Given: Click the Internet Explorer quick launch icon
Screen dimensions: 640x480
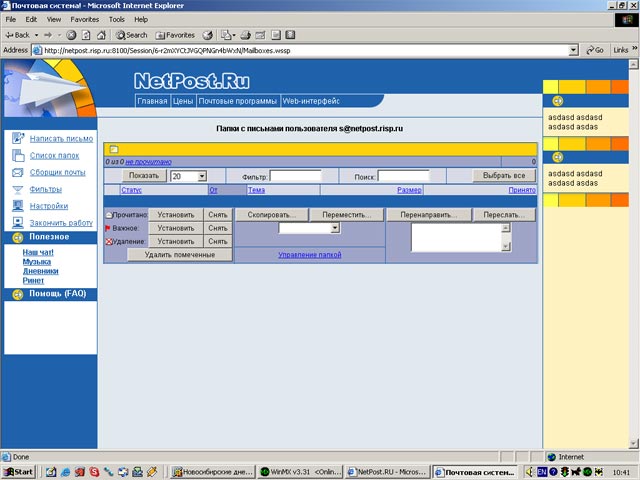Looking at the screenshot, I should coord(65,472).
